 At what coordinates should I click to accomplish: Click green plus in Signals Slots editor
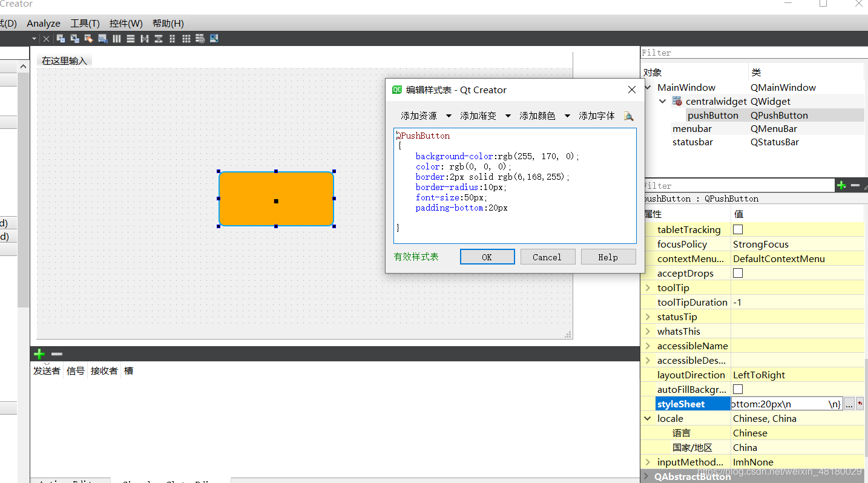39,353
